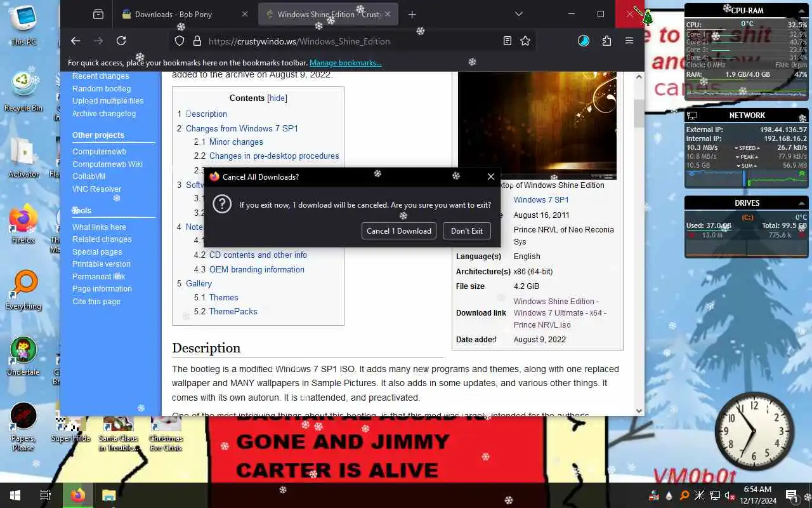Screen dimensions: 812x508
Task: Toggle reader view in address bar
Action: (507, 41)
